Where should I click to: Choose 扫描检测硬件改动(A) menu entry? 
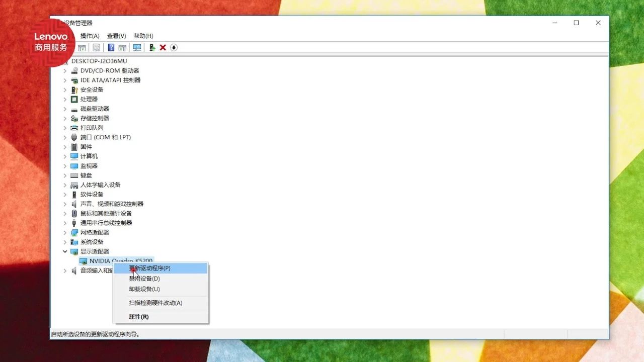pos(155,303)
